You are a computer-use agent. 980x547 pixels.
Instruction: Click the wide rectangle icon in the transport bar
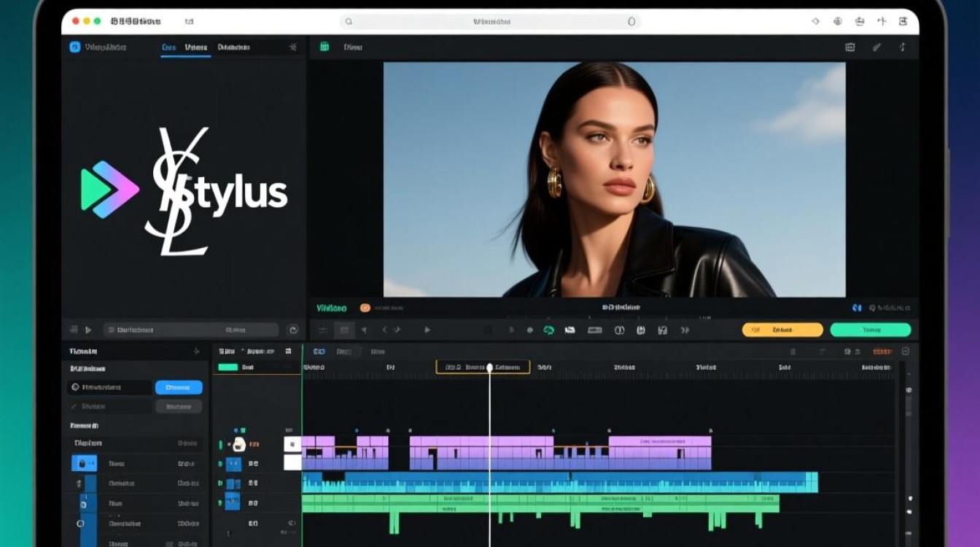[x=594, y=330]
